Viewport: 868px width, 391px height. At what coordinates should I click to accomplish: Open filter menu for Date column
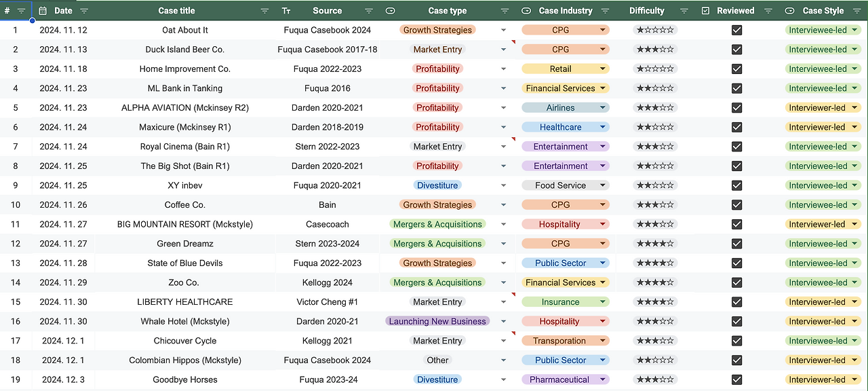(x=84, y=11)
